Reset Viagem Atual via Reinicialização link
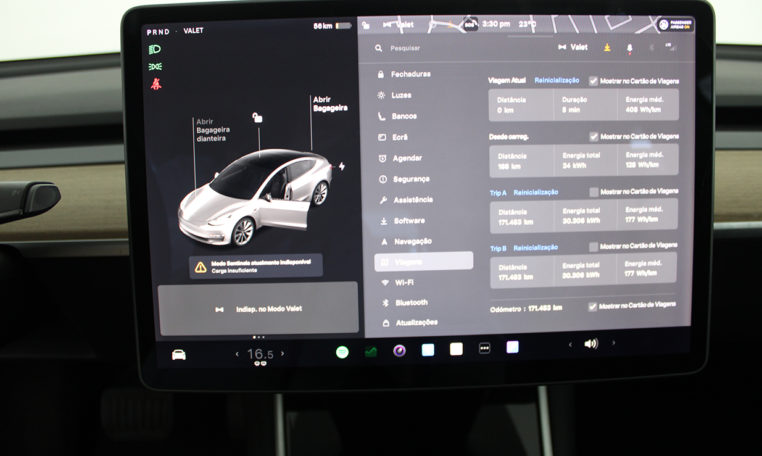762x456 pixels. coord(556,80)
